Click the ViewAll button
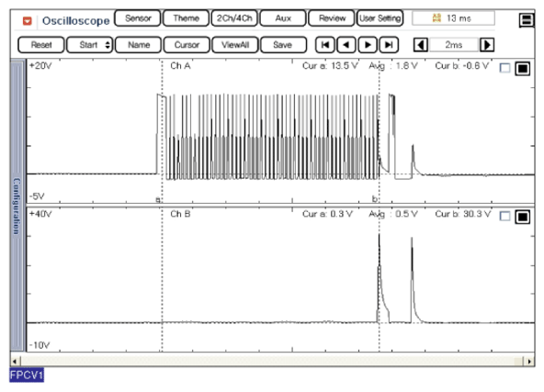This screenshot has height=392, width=544. 235,45
